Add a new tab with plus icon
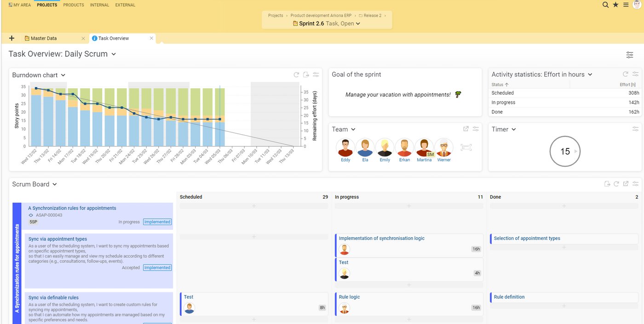 tap(12, 38)
